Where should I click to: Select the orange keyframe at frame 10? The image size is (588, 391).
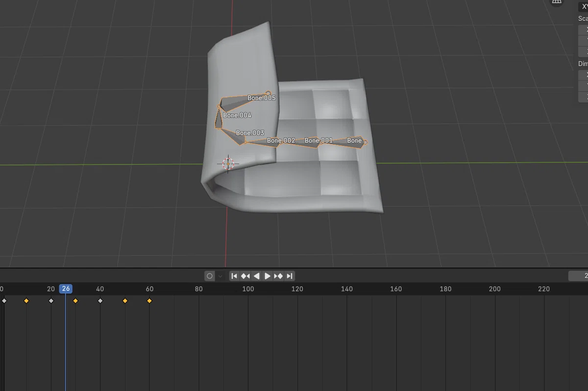coord(26,301)
